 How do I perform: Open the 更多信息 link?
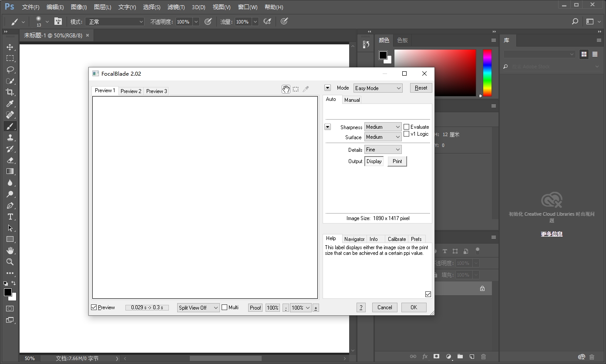[552, 234]
